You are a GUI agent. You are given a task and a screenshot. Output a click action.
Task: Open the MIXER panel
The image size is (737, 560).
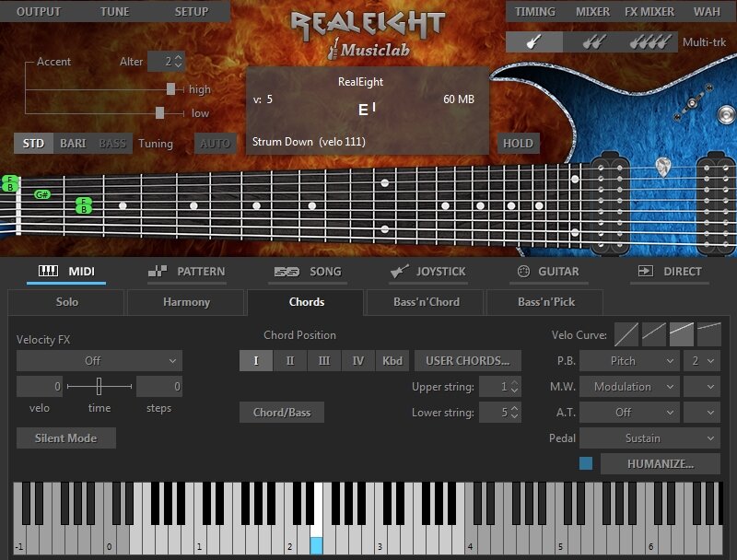click(x=592, y=12)
